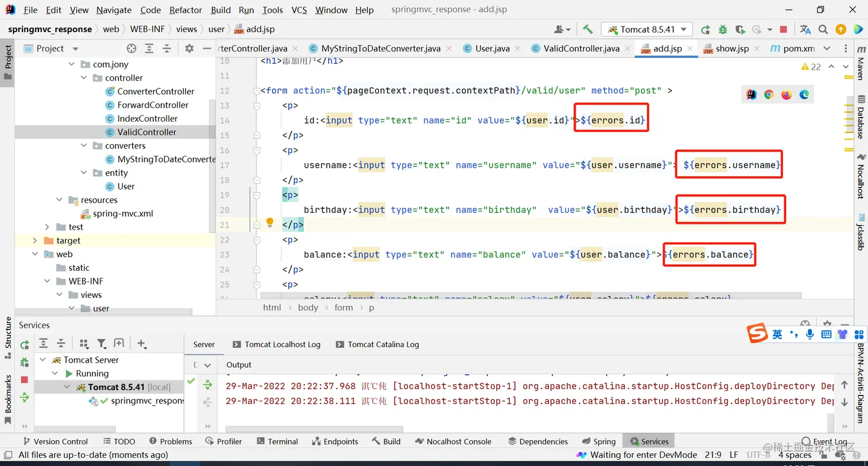Click the Sogou input method logo
This screenshot has width=868, height=466.
coord(757,333)
